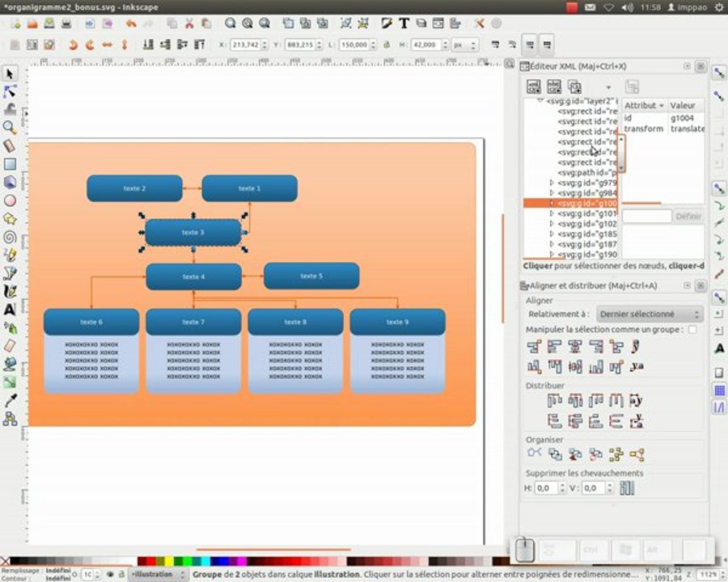This screenshot has width=728, height=582.
Task: Click align left edges icon
Action: coord(554,347)
